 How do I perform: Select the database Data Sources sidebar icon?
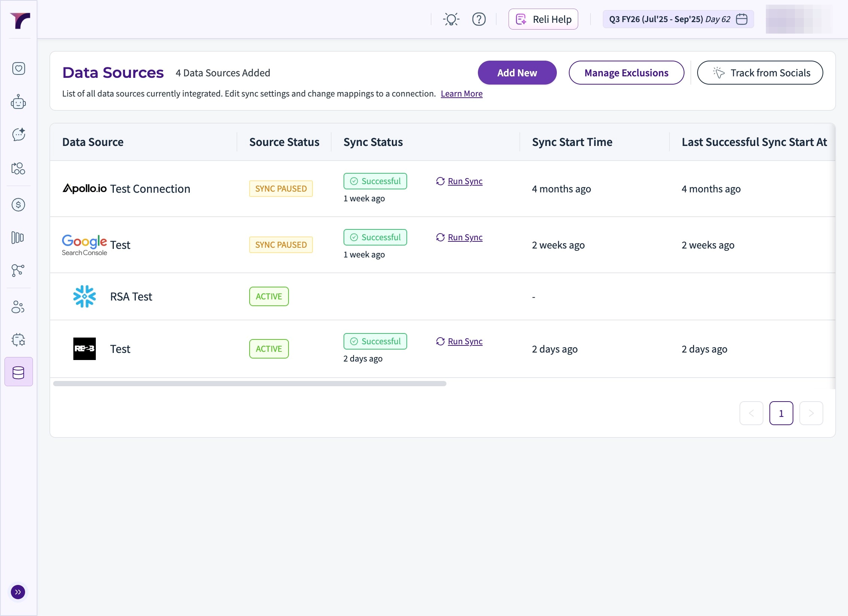tap(18, 372)
